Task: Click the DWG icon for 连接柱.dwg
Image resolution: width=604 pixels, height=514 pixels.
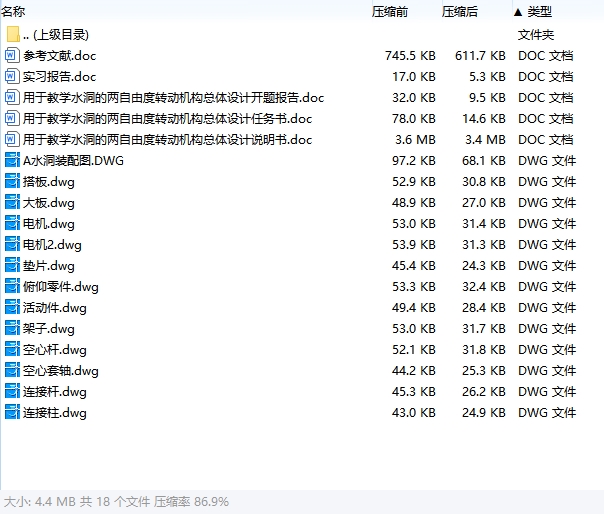Action: pyautogui.click(x=12, y=412)
